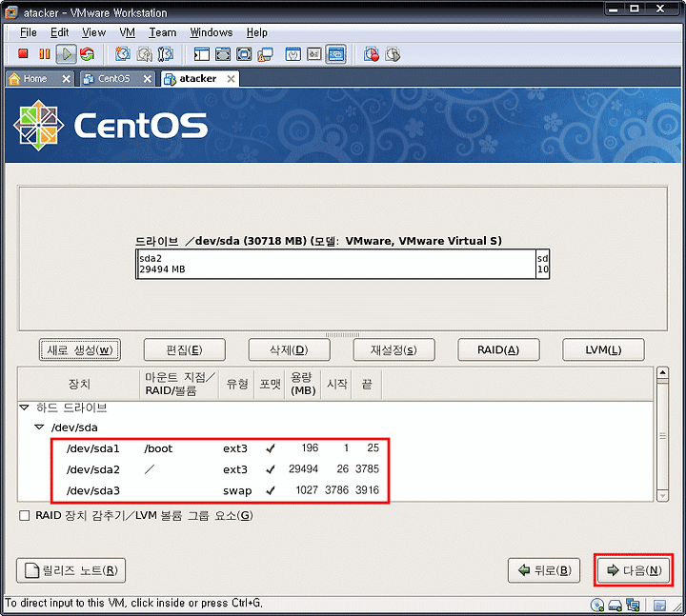Screen dimensions: 686x616
Task: Open the Windows menu
Action: pyautogui.click(x=212, y=32)
